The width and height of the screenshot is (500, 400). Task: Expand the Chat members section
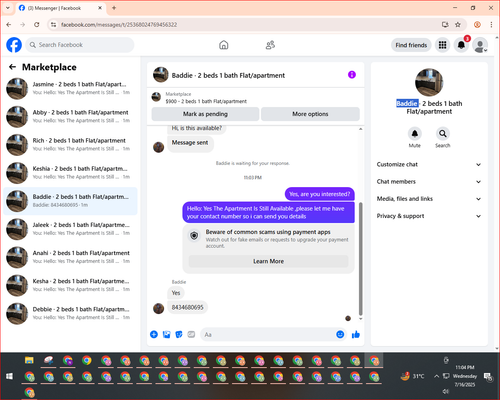click(429, 182)
